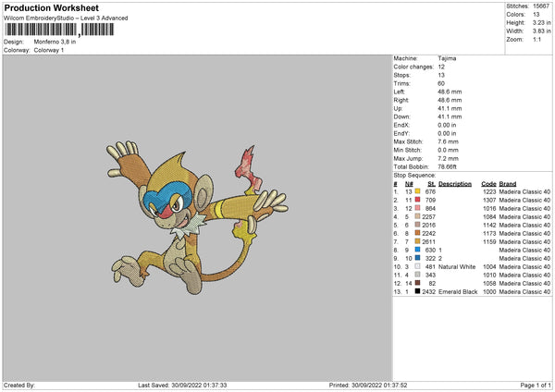The width and height of the screenshot is (555, 392).
Task: Click the Stop Sequence heading
Action: (x=413, y=174)
